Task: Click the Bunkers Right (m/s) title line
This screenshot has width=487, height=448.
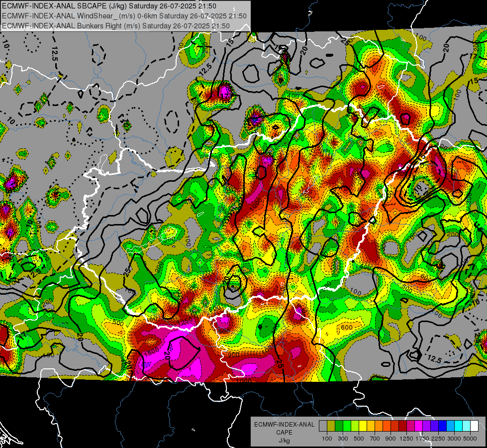Action: tap(116, 26)
